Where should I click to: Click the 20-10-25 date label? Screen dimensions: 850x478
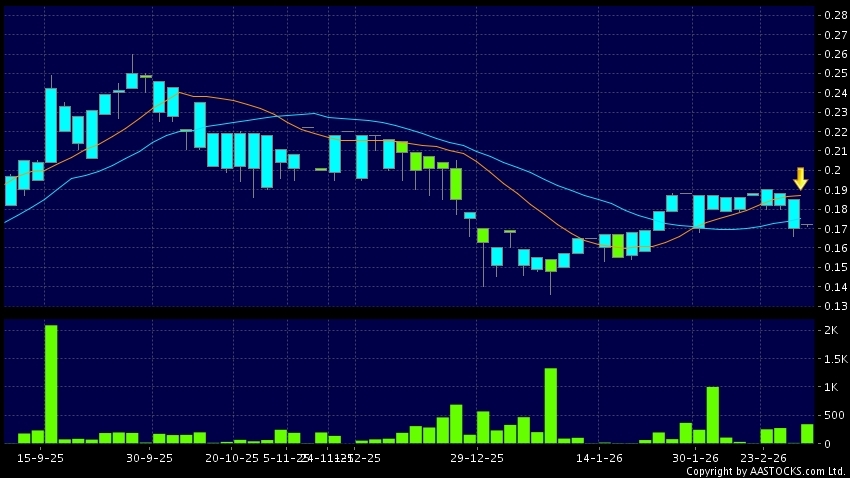coord(230,458)
